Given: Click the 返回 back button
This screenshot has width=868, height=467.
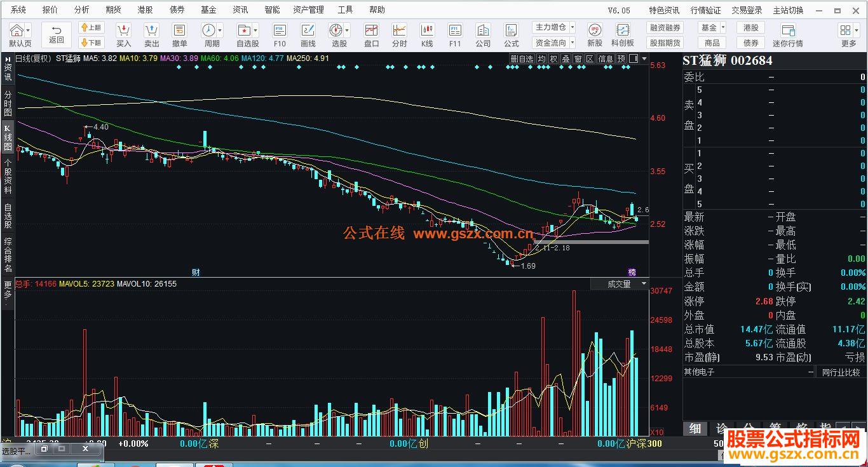Looking at the screenshot, I should click(x=57, y=35).
